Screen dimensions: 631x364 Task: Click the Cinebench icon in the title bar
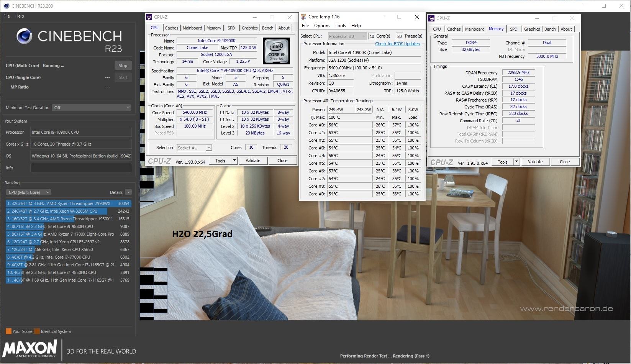coord(6,6)
